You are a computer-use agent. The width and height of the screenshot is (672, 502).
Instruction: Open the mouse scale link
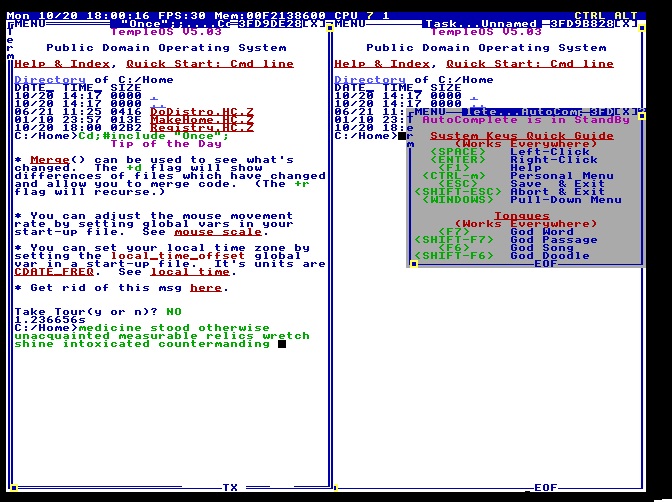click(x=218, y=232)
